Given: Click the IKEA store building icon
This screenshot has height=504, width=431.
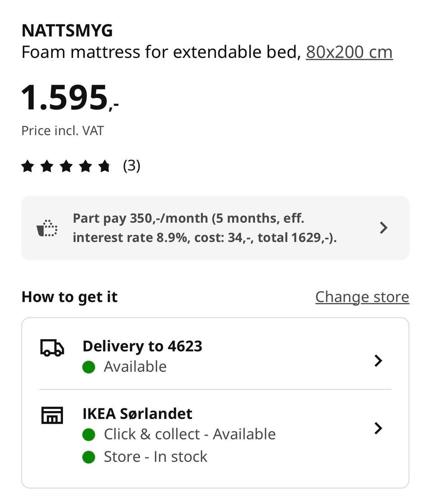Looking at the screenshot, I should click(52, 415).
